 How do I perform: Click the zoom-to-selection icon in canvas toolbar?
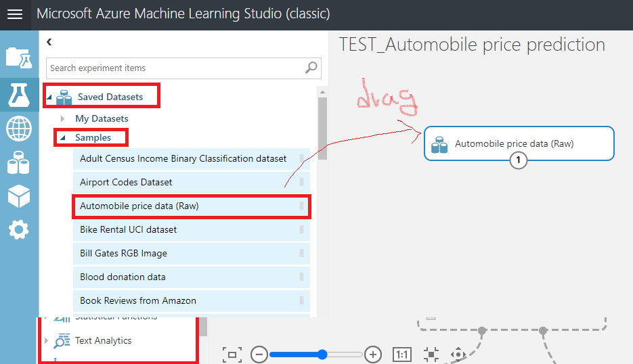click(431, 355)
